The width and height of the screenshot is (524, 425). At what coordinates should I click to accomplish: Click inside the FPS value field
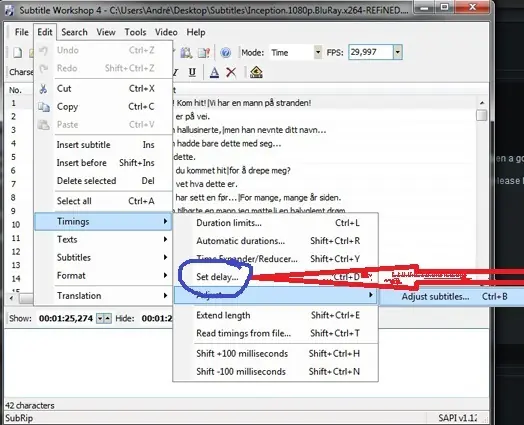[x=371, y=52]
